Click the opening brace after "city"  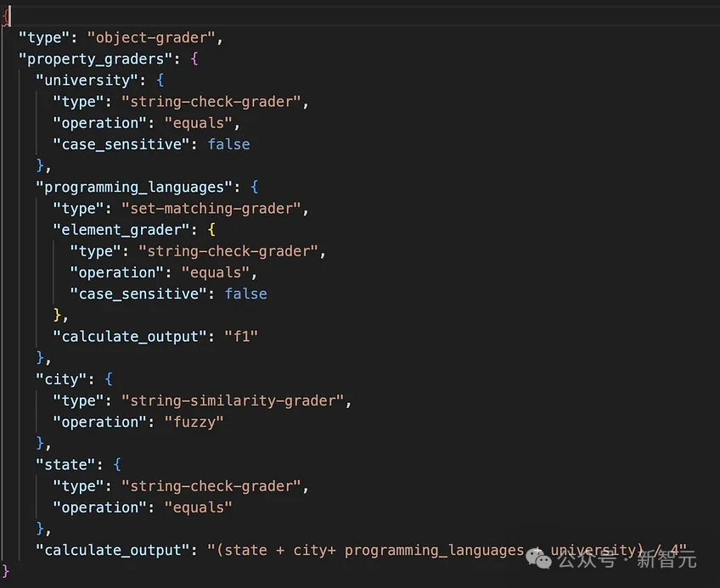coord(109,379)
